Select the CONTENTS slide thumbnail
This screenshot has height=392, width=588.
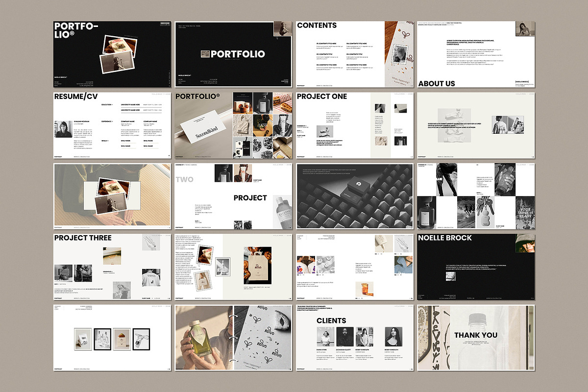coord(355,54)
